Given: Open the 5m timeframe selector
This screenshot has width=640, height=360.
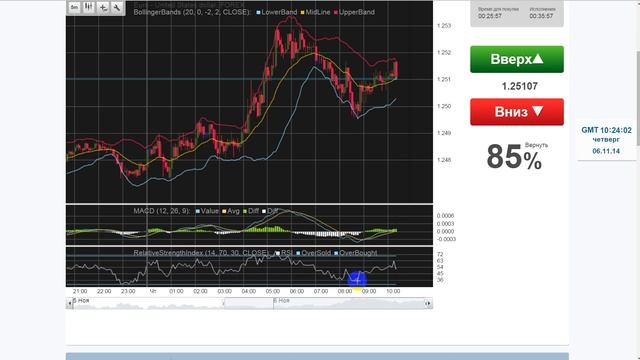Looking at the screenshot, I should [74, 7].
